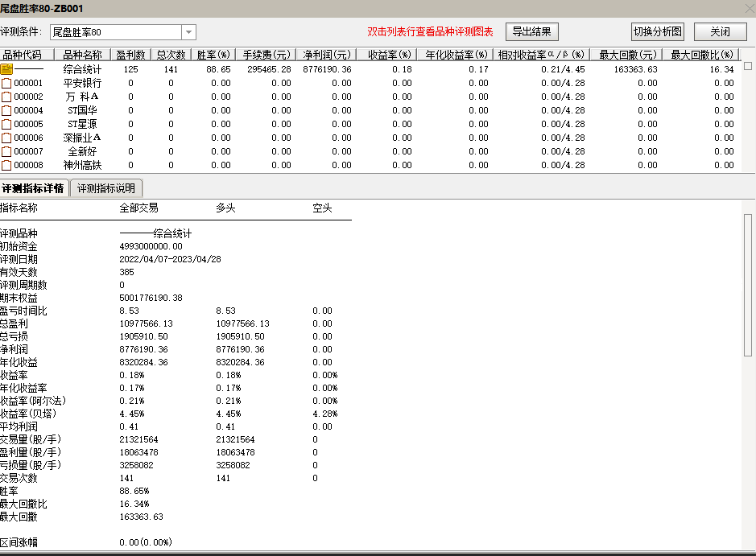Click the top table scrollbar thumb
The height and width of the screenshot is (556, 756).
point(748,67)
